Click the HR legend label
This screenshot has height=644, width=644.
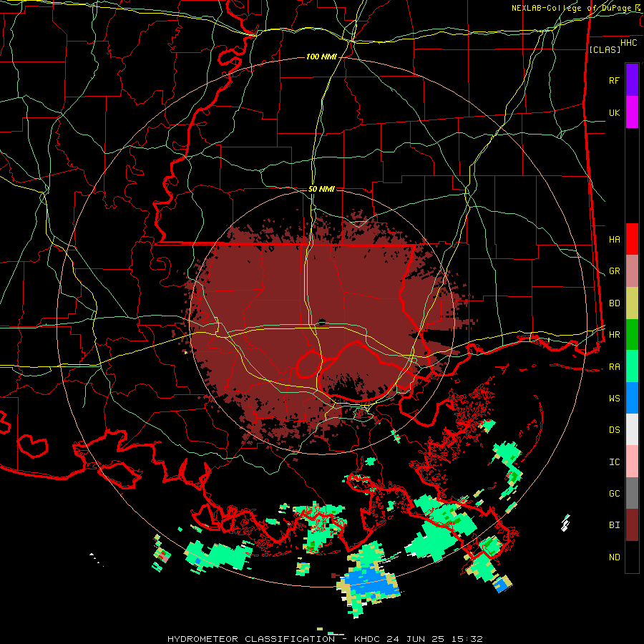614,335
